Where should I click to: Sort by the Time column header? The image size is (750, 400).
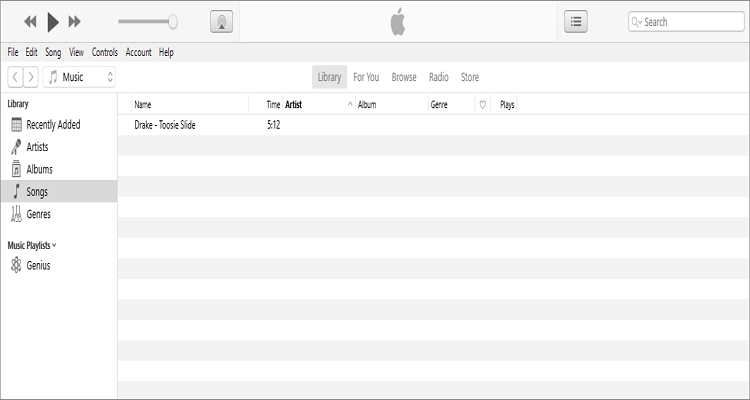pyautogui.click(x=266, y=104)
